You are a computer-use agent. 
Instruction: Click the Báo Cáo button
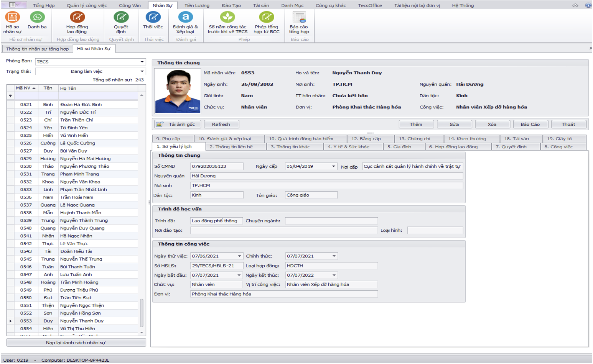click(x=530, y=124)
